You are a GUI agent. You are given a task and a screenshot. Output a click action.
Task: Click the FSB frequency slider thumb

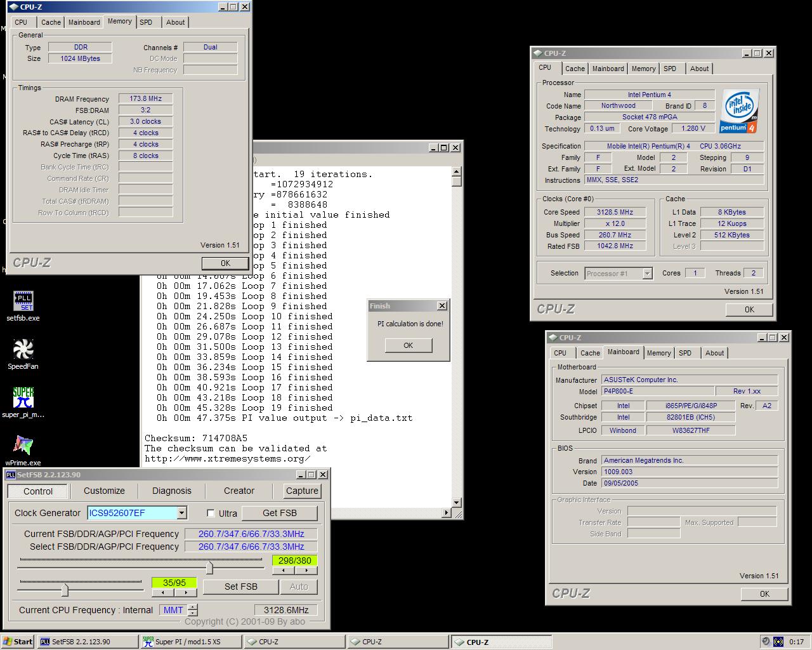click(209, 567)
